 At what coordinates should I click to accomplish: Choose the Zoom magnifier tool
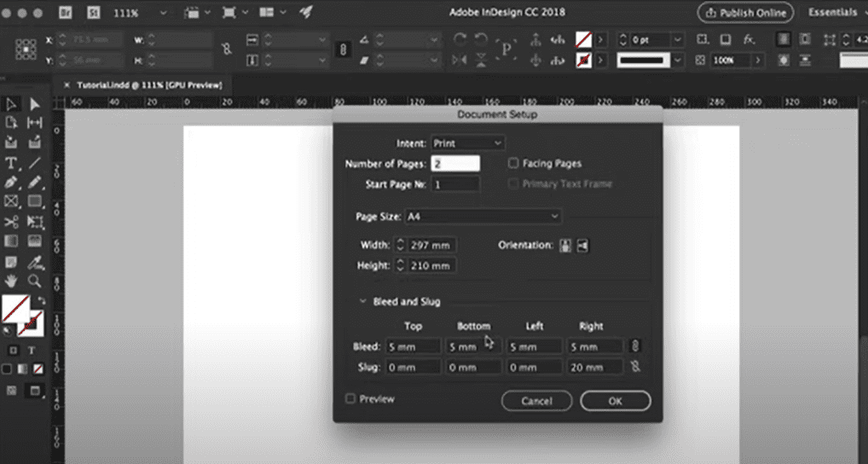[x=34, y=281]
